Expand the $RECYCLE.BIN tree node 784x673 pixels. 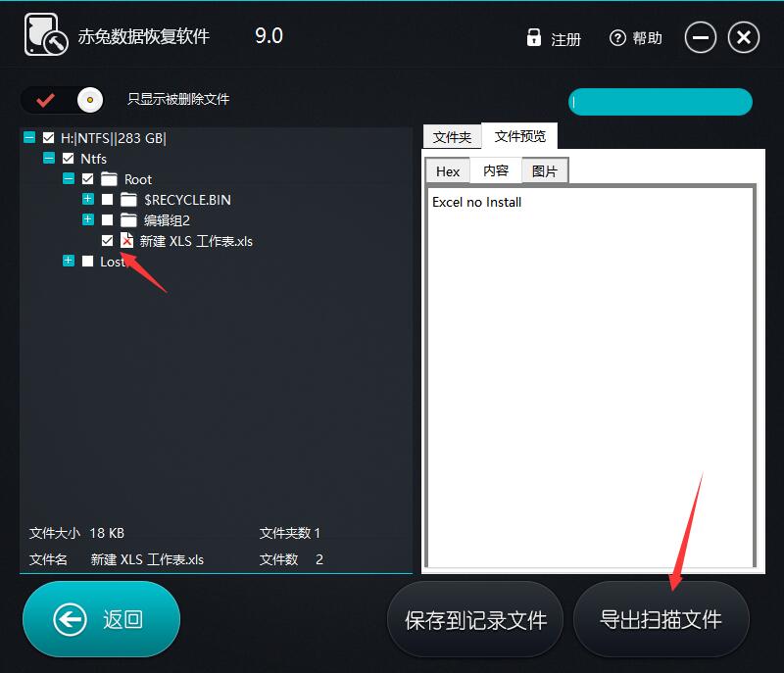[86, 199]
